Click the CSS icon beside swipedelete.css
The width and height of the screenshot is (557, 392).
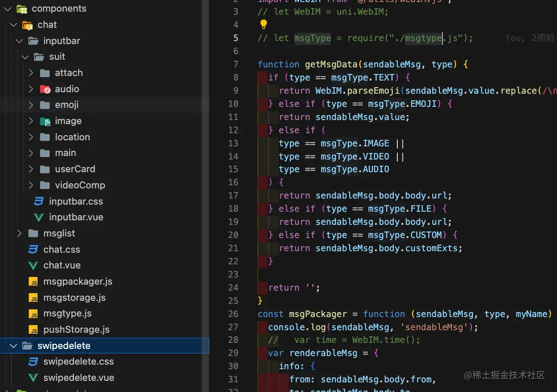pyautogui.click(x=33, y=362)
